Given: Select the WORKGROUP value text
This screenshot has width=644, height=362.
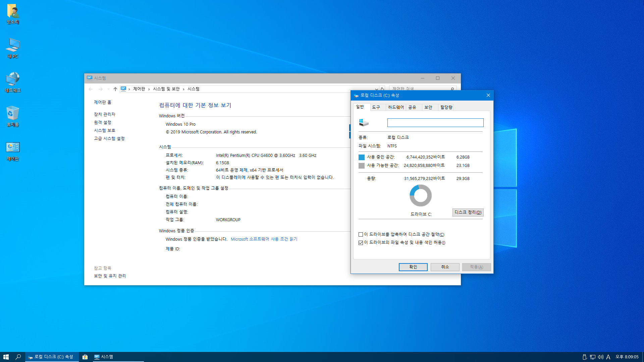Looking at the screenshot, I should pos(228,220).
